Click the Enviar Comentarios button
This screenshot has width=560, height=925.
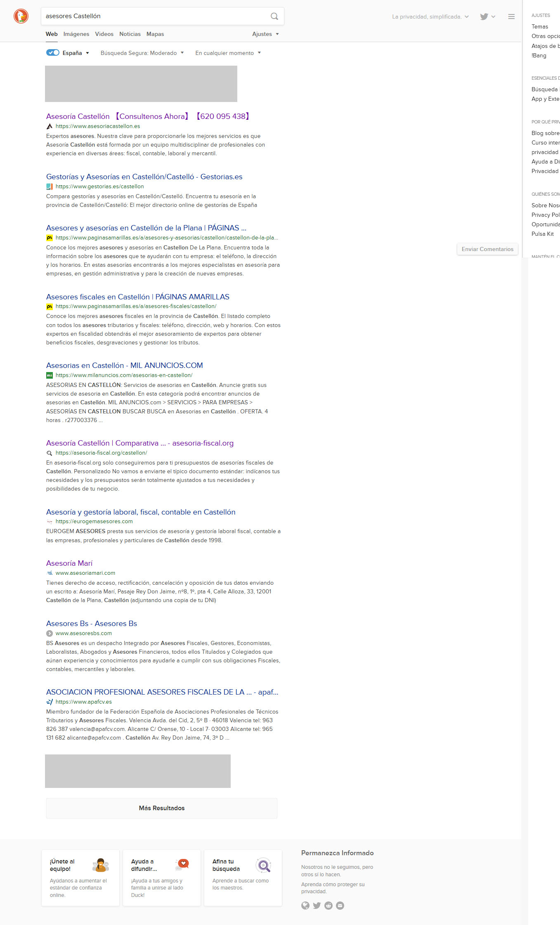(487, 249)
